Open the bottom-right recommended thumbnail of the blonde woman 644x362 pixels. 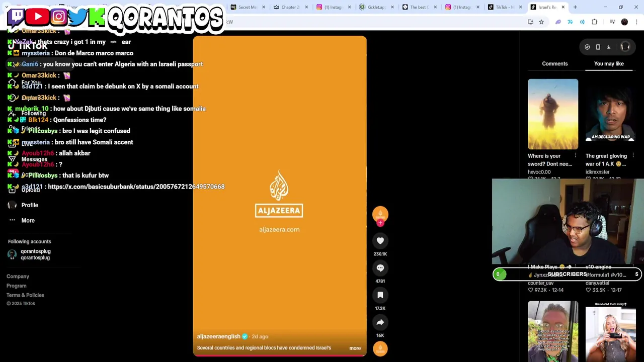(x=610, y=331)
